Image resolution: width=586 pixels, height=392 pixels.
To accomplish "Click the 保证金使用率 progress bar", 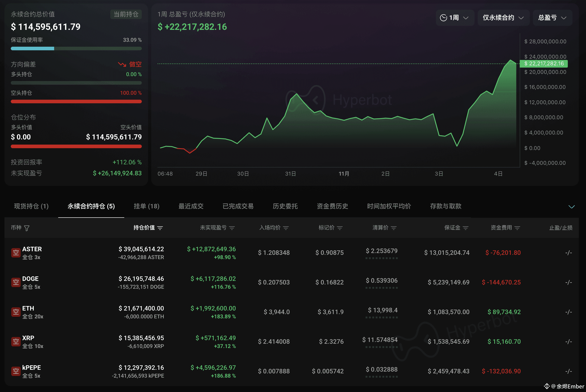I will click(76, 48).
